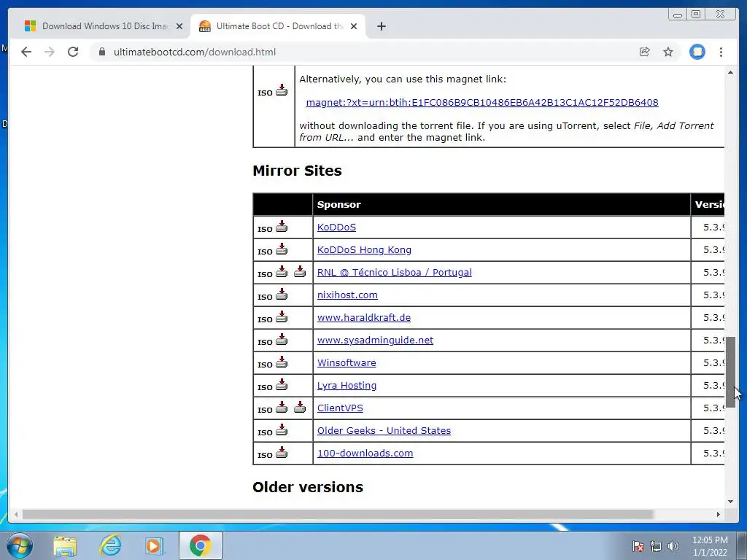Click the browser forward arrow
Image resolution: width=747 pixels, height=560 pixels.
[x=50, y=52]
